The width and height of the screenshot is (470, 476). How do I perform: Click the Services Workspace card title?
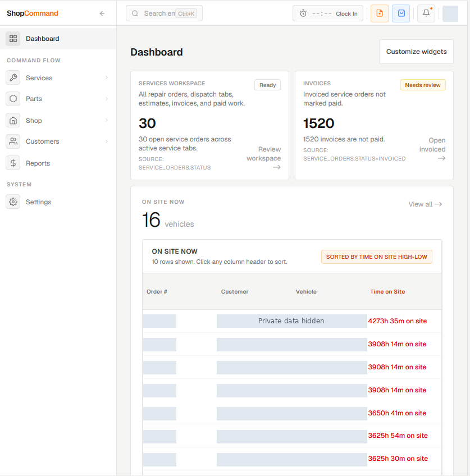(172, 84)
